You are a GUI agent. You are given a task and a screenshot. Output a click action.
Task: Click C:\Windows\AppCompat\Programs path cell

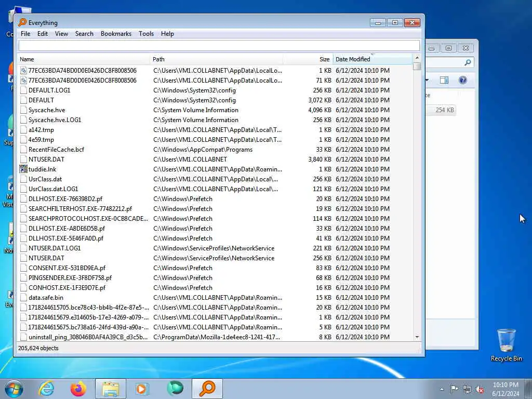(x=203, y=149)
